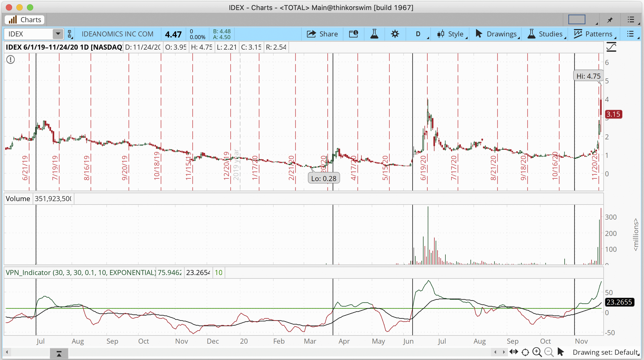Click the expand time axis icon
Viewport: 644px width, 360px height.
[513, 352]
